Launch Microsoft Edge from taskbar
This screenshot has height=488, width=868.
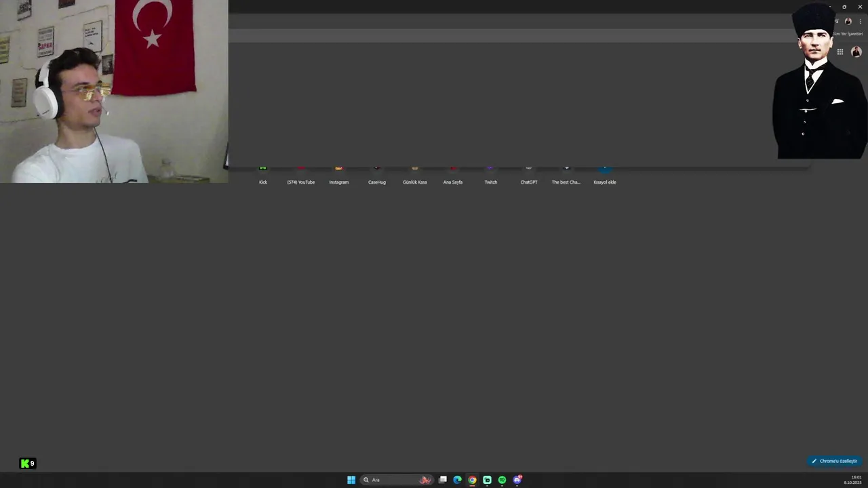click(458, 480)
